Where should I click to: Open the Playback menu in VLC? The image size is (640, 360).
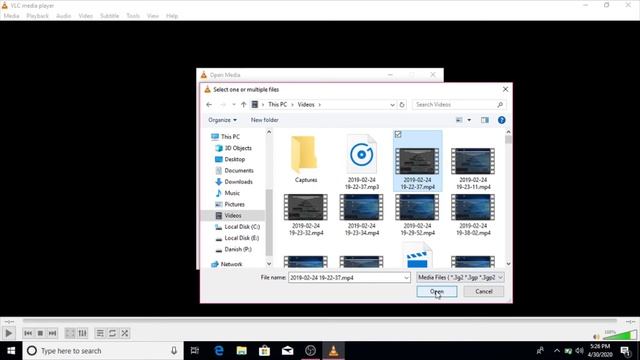tap(38, 16)
